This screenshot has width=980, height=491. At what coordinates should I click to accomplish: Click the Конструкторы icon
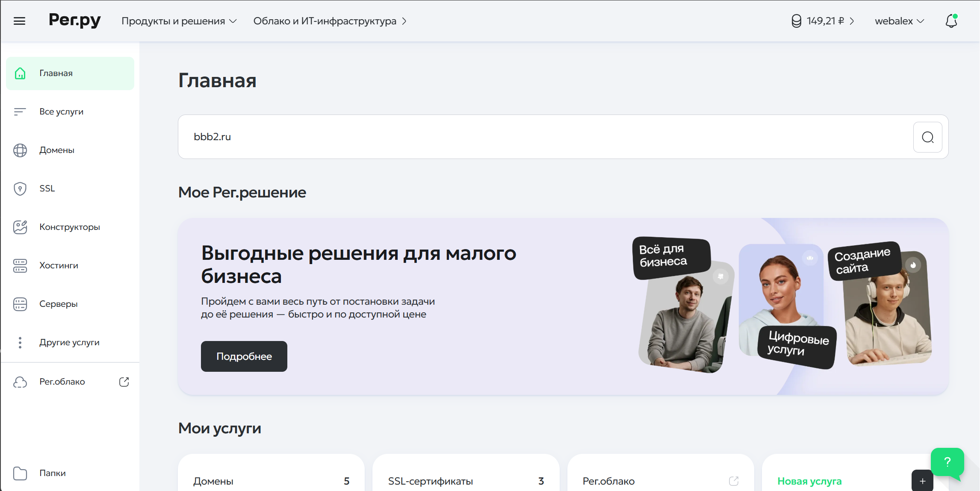(x=20, y=227)
